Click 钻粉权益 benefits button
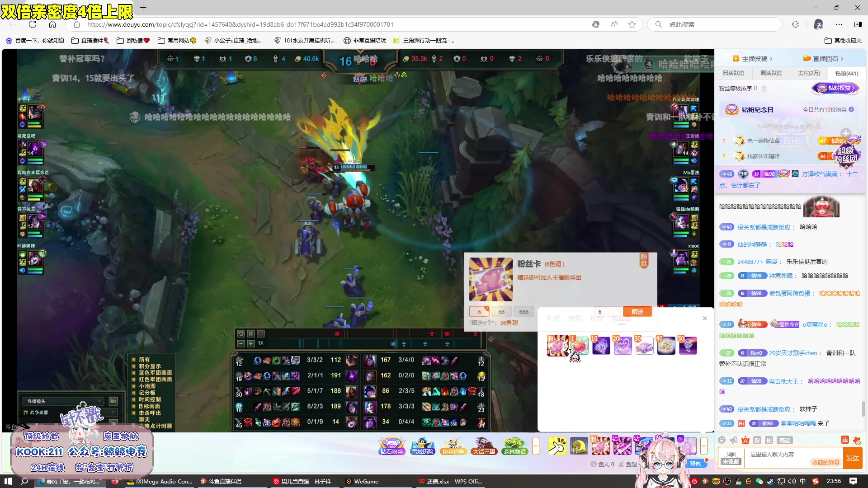This screenshot has width=868, height=488. tap(835, 88)
